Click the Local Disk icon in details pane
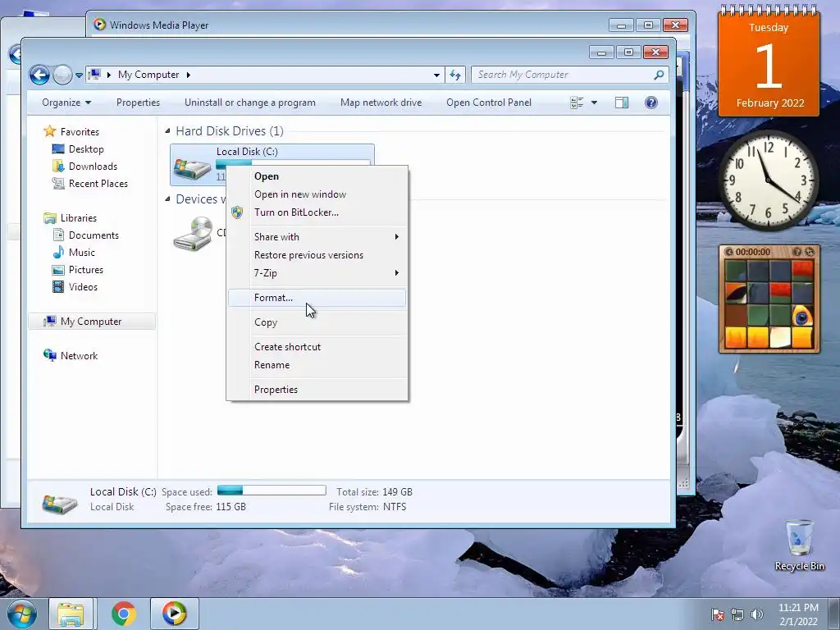840x630 pixels. 59,504
